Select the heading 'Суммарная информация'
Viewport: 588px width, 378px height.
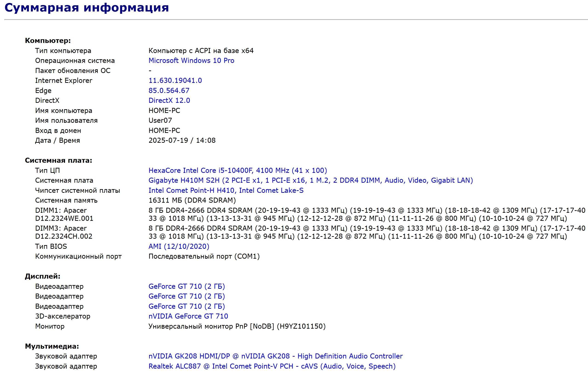(x=87, y=8)
